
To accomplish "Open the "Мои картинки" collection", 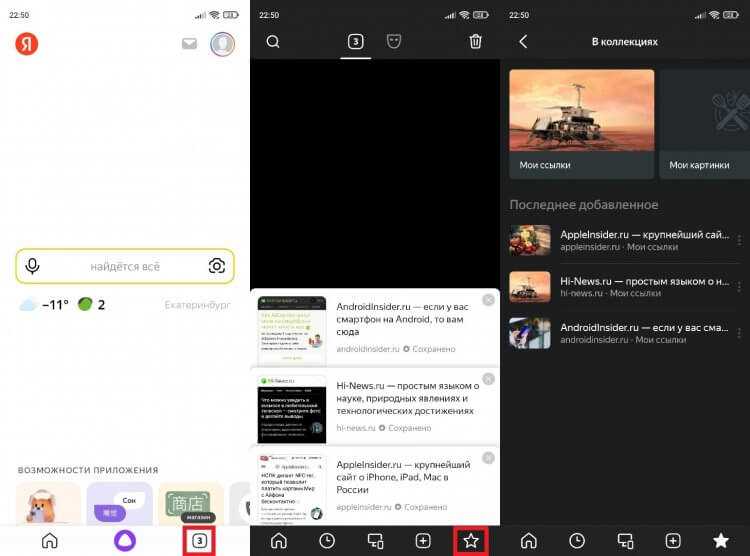I will pyautogui.click(x=703, y=123).
